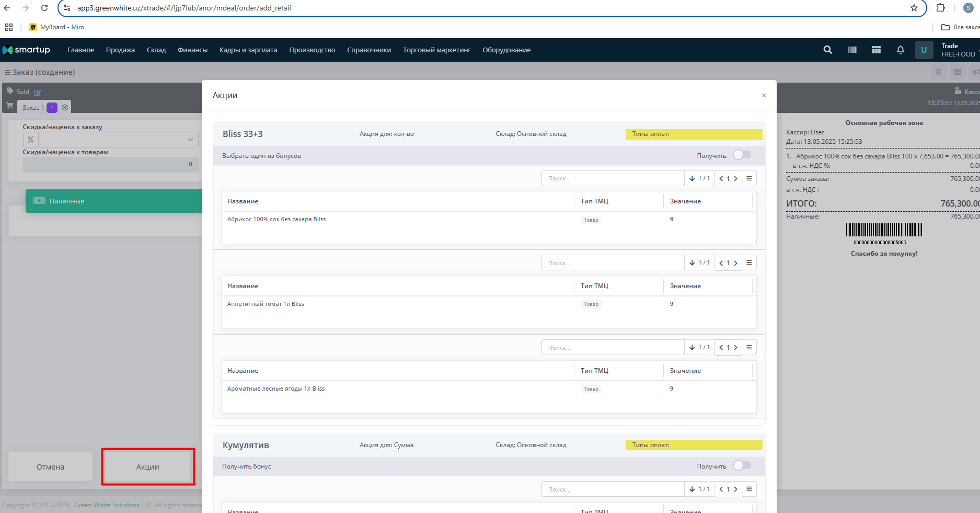Close the Акции dialog

(x=764, y=95)
